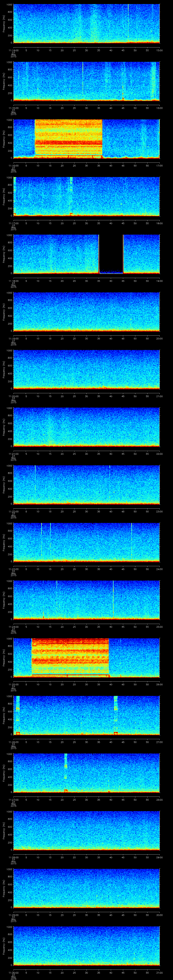
Task: Select the 22:00 time label
Action: coord(160,454)
